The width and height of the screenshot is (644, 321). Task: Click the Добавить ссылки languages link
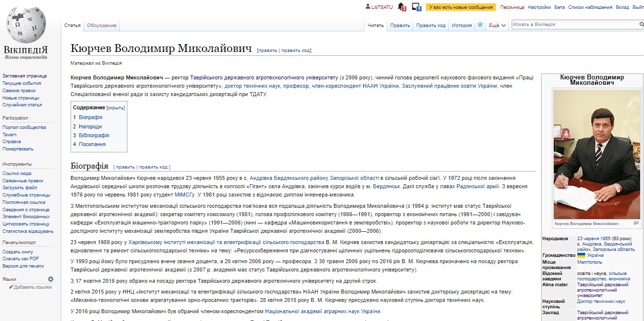click(x=32, y=287)
